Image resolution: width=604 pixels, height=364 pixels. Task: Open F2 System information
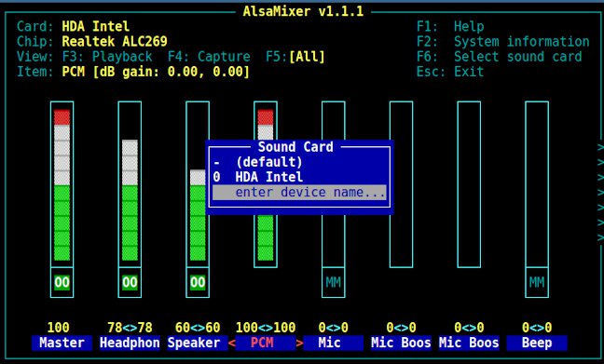point(502,42)
